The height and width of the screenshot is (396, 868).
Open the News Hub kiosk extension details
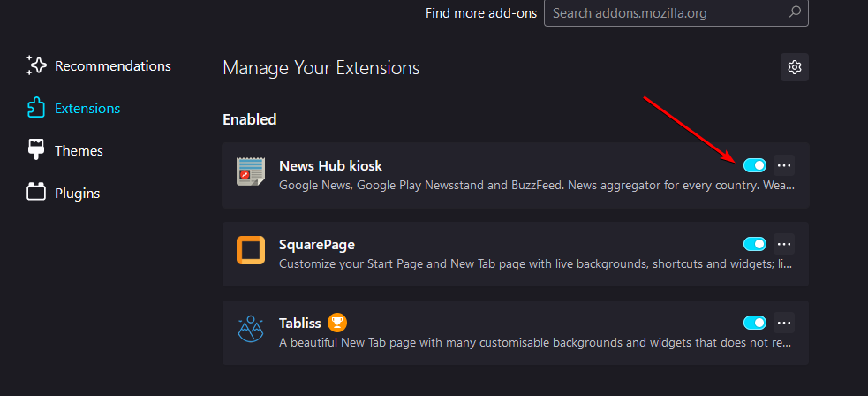pos(330,165)
